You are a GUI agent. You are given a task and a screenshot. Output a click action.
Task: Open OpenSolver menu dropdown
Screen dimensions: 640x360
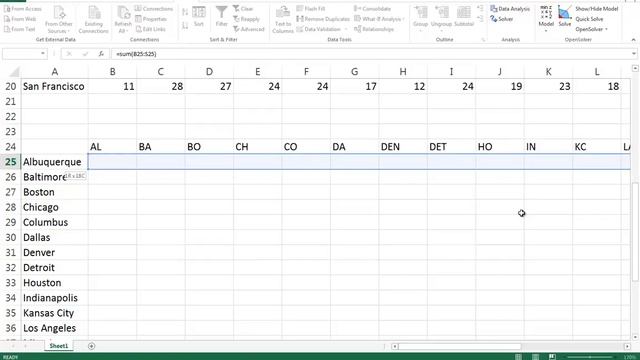point(591,29)
